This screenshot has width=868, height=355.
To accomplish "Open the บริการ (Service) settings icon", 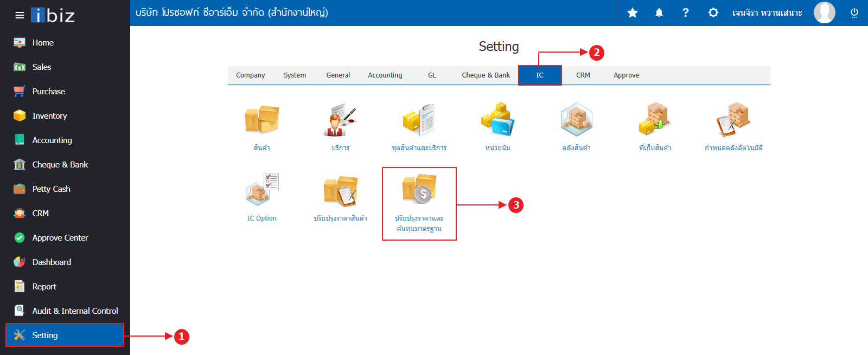I will click(x=340, y=120).
